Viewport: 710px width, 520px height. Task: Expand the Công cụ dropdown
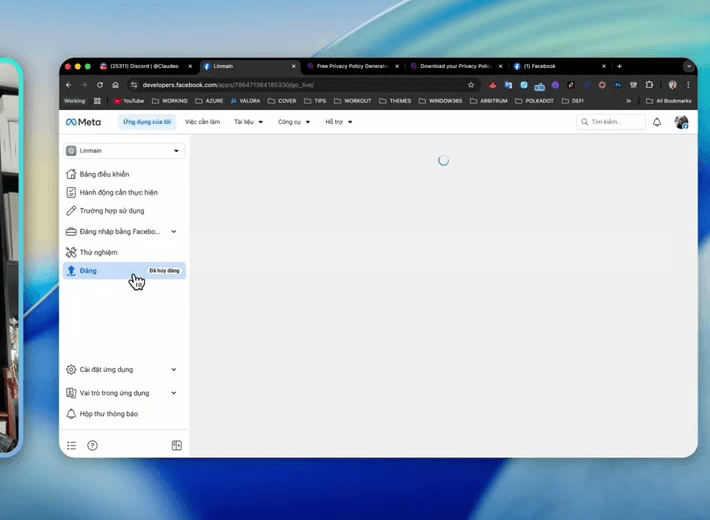coord(294,122)
